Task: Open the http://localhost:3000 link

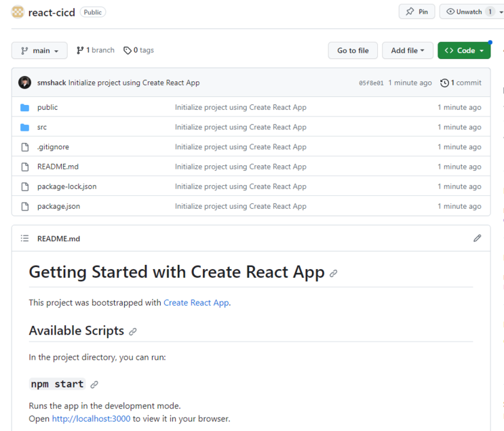Action: (x=92, y=419)
